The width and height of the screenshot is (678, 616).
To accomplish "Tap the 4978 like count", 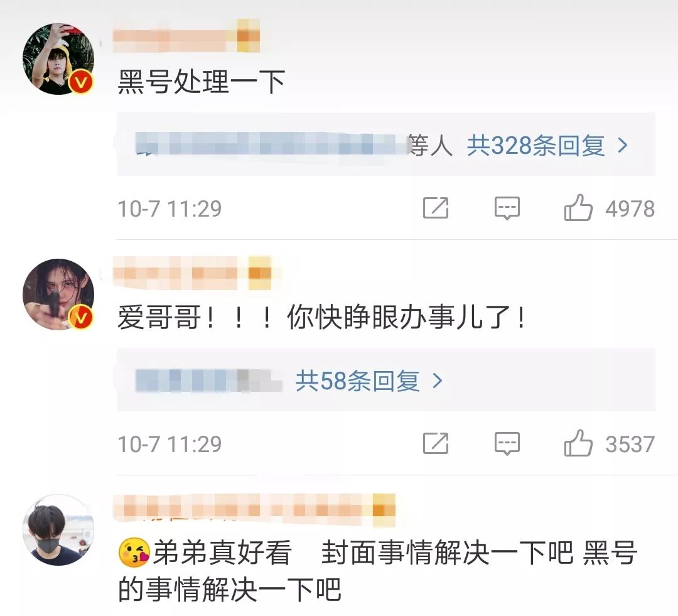I will 630,208.
